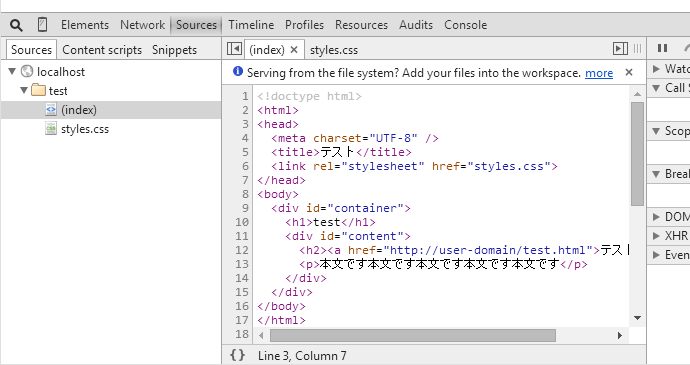Select (index) file in navigator tree
The width and height of the screenshot is (690, 365).
tap(111, 110)
